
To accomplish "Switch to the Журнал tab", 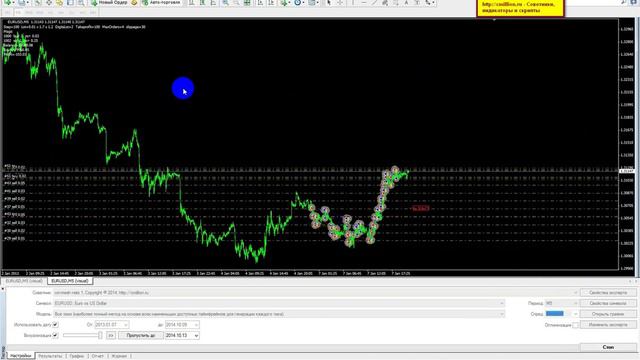I will coord(119,356).
